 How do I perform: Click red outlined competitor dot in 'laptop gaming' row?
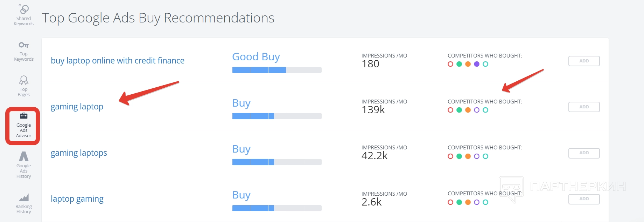(x=450, y=202)
